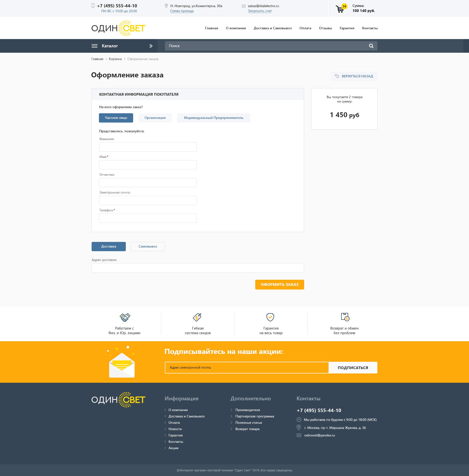
Task: Select Индивидуальный Предприниматель option
Action: (213, 118)
